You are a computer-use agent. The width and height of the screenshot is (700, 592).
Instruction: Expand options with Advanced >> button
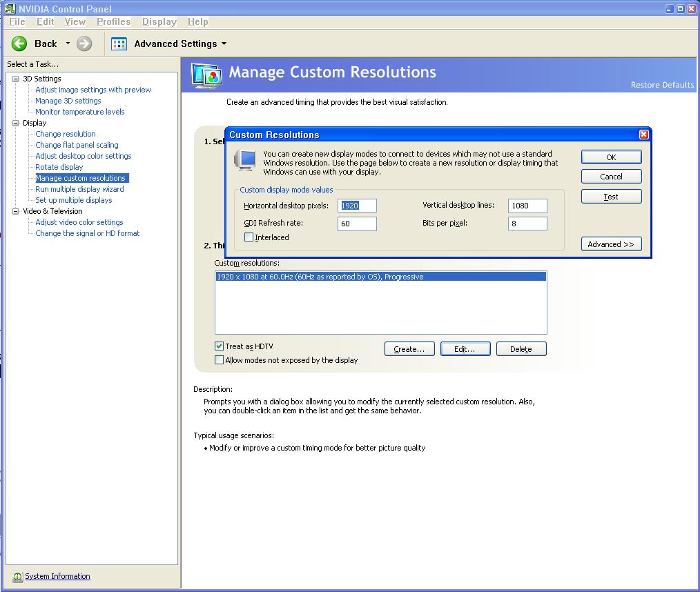tap(611, 244)
